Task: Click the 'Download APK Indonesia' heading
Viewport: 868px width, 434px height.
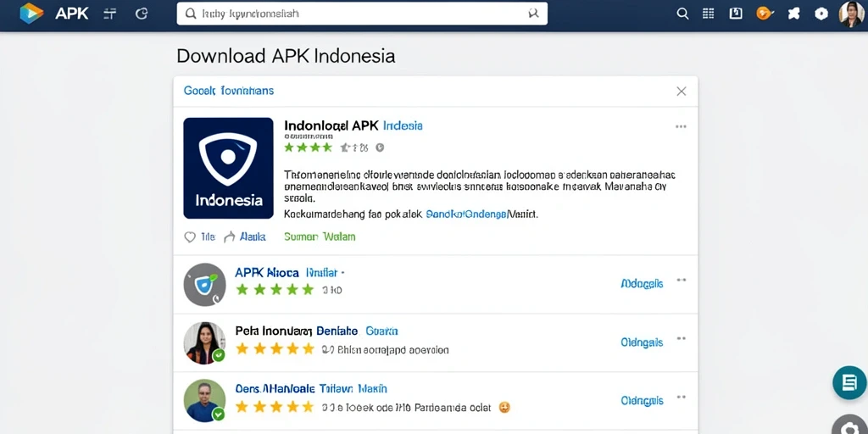Action: click(286, 56)
